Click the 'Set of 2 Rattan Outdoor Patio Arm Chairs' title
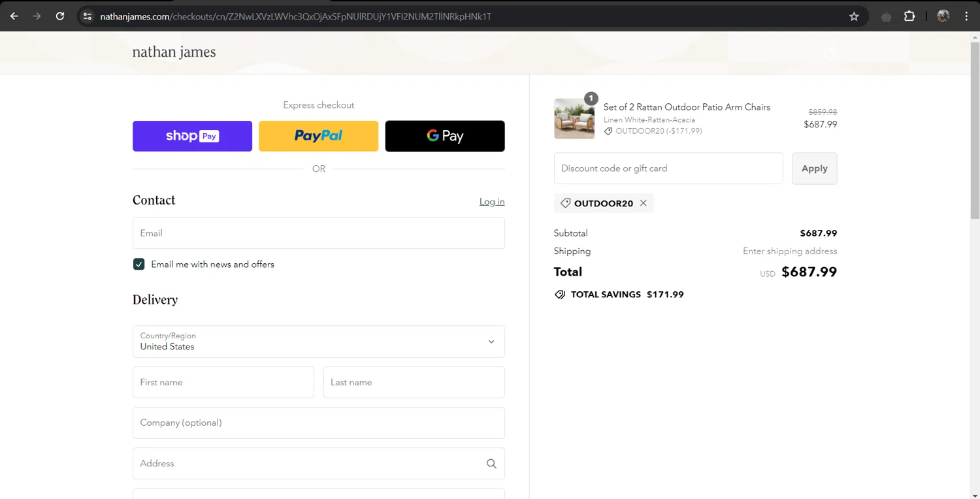The image size is (980, 499). click(687, 107)
